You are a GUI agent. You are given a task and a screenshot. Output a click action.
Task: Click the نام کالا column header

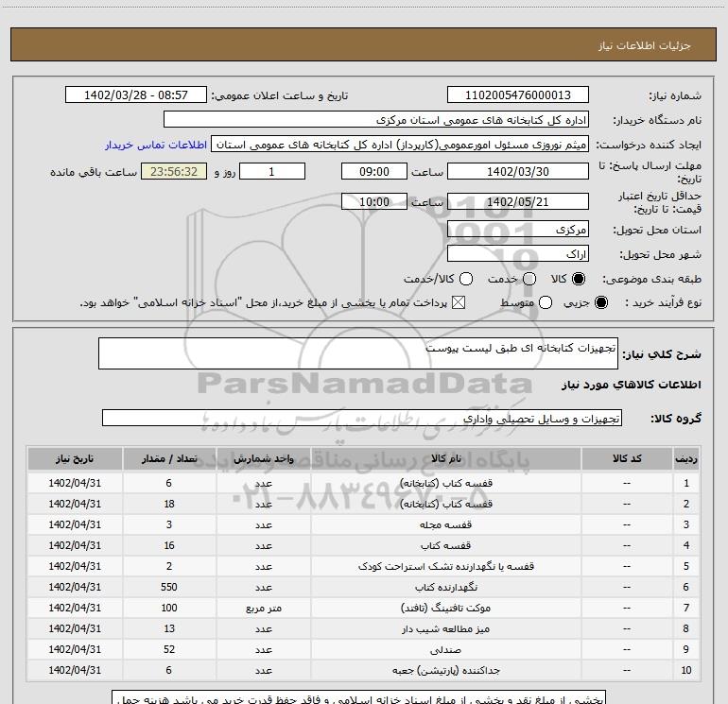click(x=445, y=459)
